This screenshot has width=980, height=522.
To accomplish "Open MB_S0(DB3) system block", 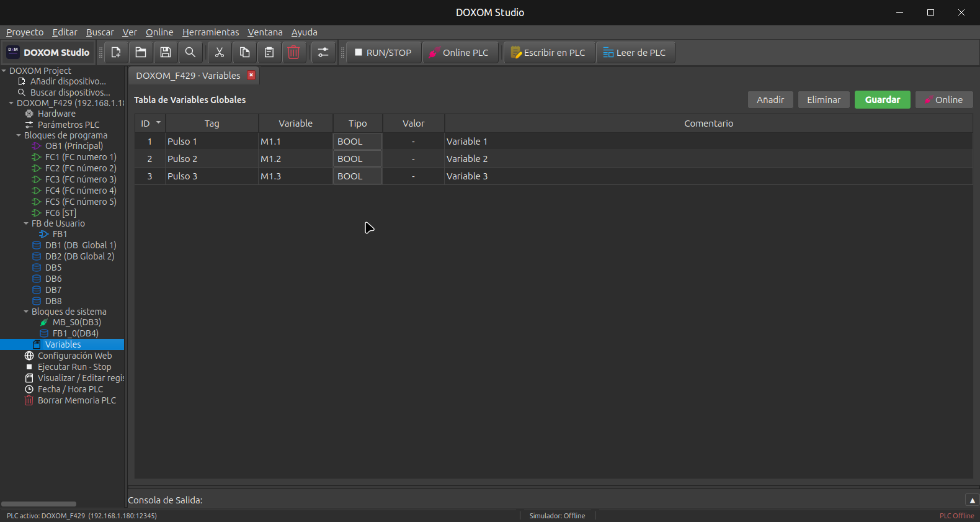I will 76,322.
